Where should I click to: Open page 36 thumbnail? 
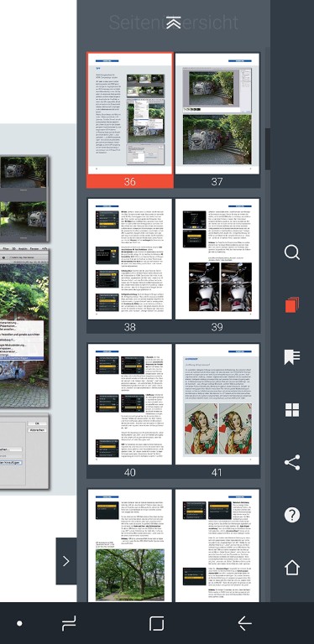point(130,120)
